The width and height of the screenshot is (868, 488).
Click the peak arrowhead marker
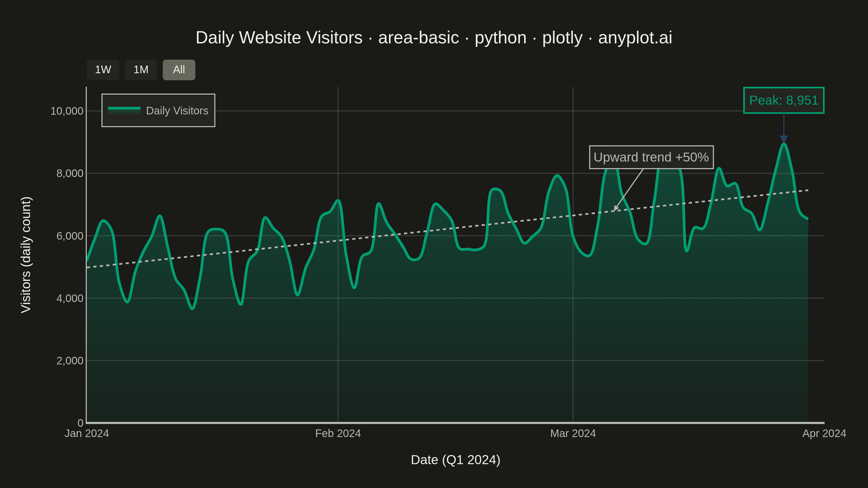784,139
